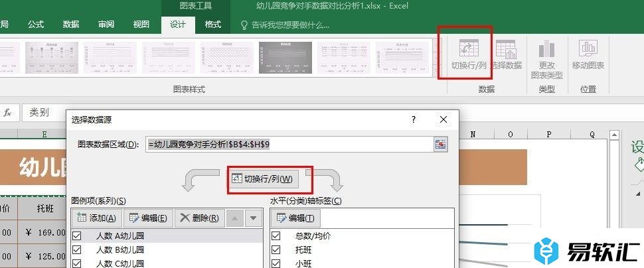
Task: Select column O header
Action: pyautogui.click(x=511, y=134)
